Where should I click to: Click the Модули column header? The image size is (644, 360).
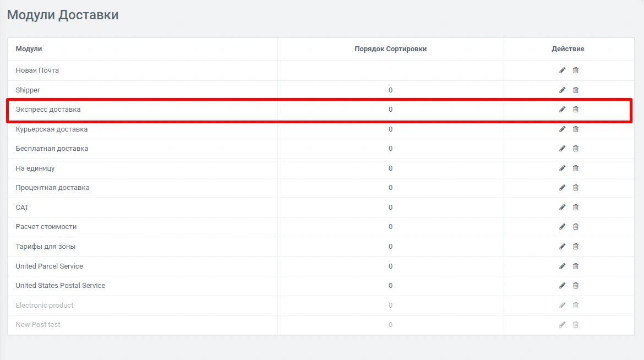coord(29,49)
